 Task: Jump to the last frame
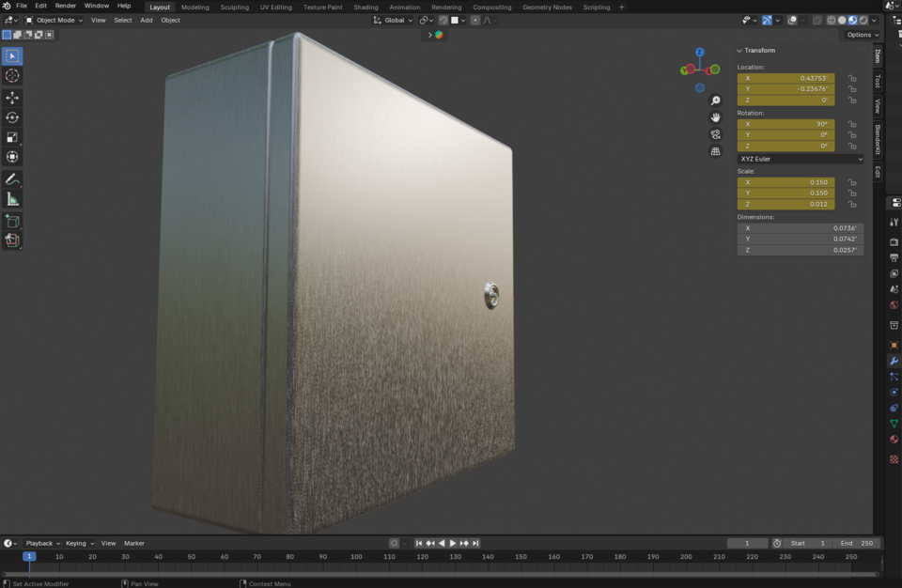pyautogui.click(x=475, y=543)
